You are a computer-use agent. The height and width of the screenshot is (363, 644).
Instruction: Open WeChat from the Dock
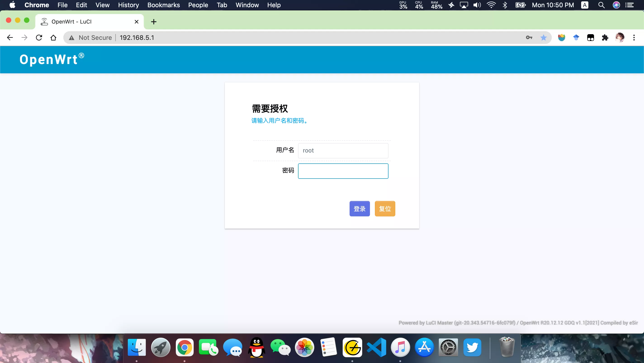[280, 347]
